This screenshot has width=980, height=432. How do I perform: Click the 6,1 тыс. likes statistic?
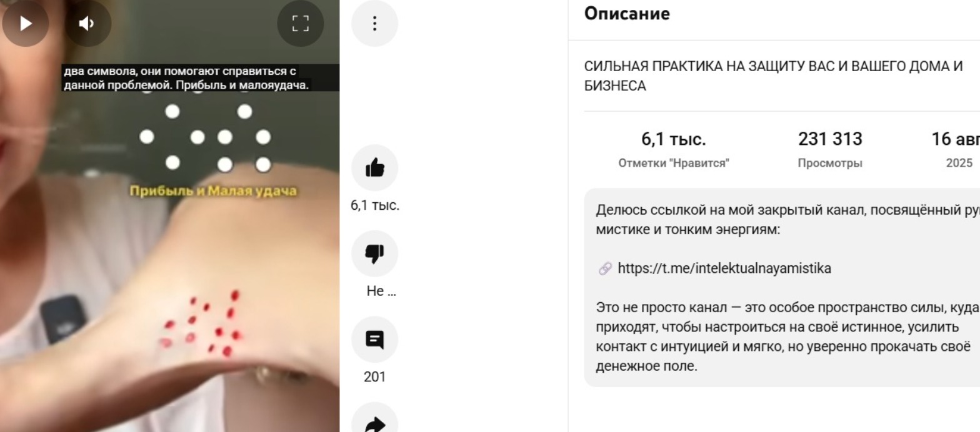tap(674, 139)
